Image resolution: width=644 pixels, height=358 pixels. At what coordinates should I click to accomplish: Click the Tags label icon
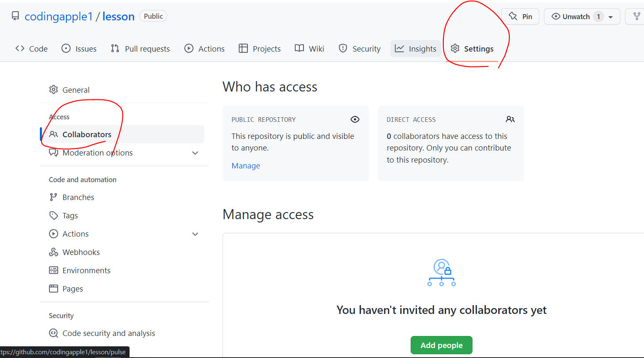(54, 215)
